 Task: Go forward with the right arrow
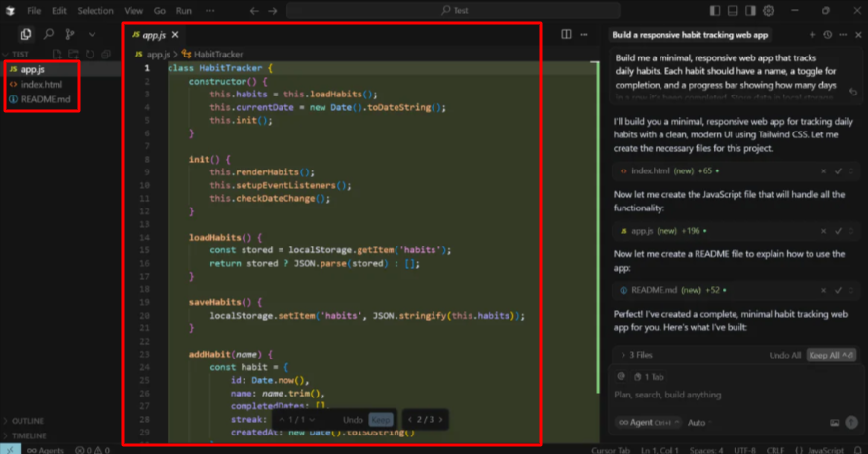273,11
